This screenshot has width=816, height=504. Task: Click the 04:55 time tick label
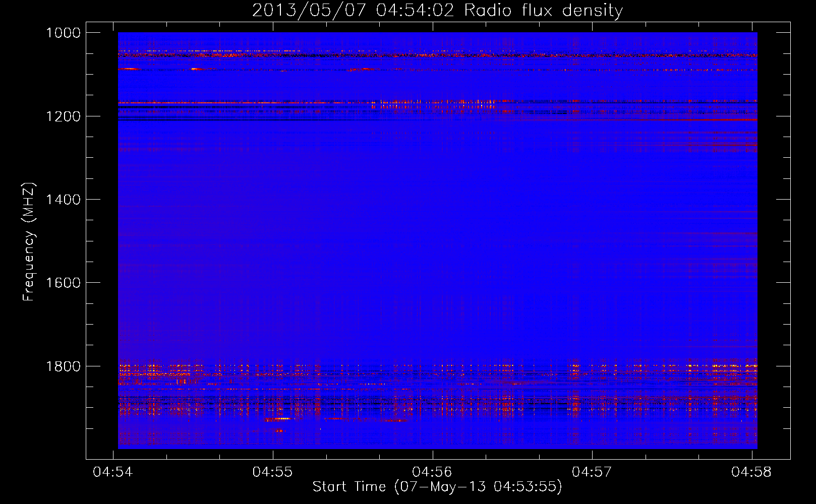pos(272,472)
